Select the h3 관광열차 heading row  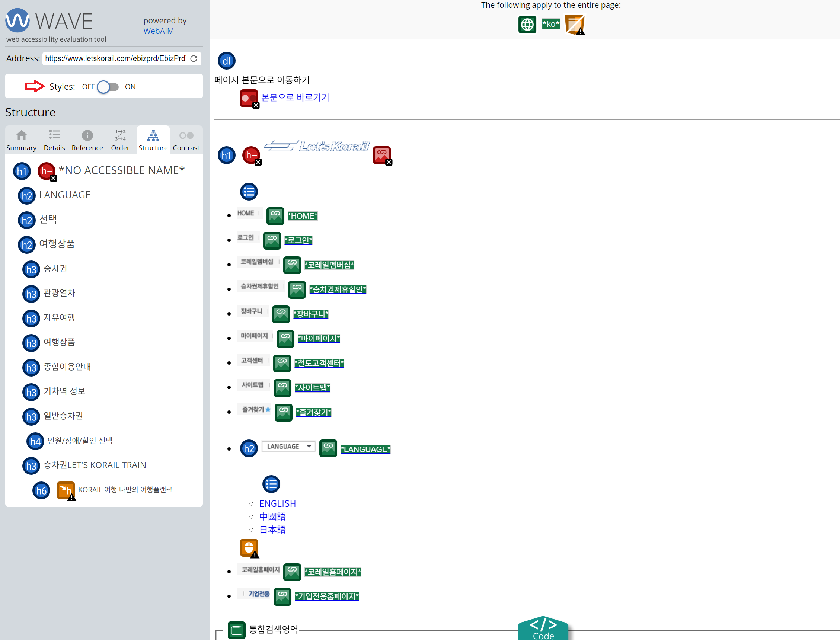point(48,293)
